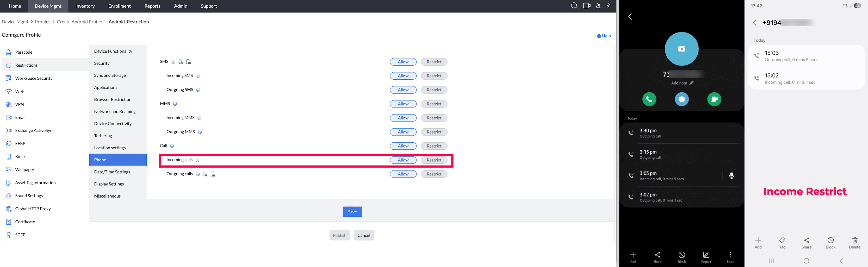Tap Block icon on dark phone screen
This screenshot has height=267, width=868.
pyautogui.click(x=682, y=257)
